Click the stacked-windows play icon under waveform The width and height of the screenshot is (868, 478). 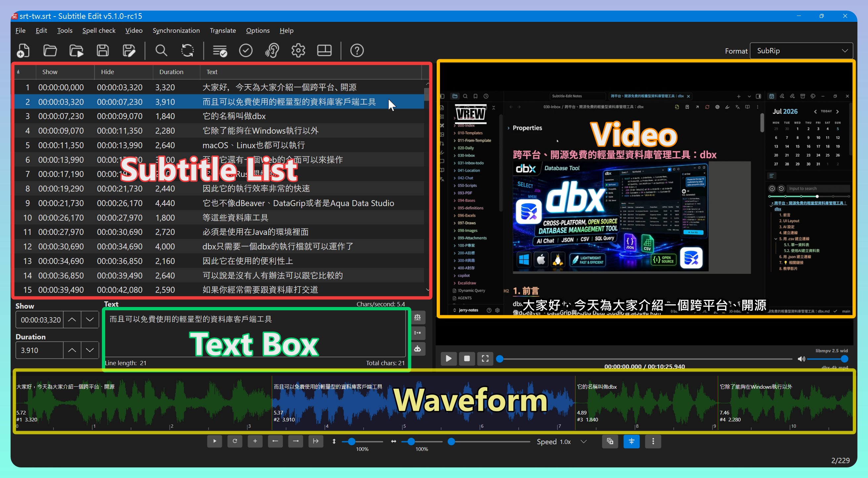point(610,441)
